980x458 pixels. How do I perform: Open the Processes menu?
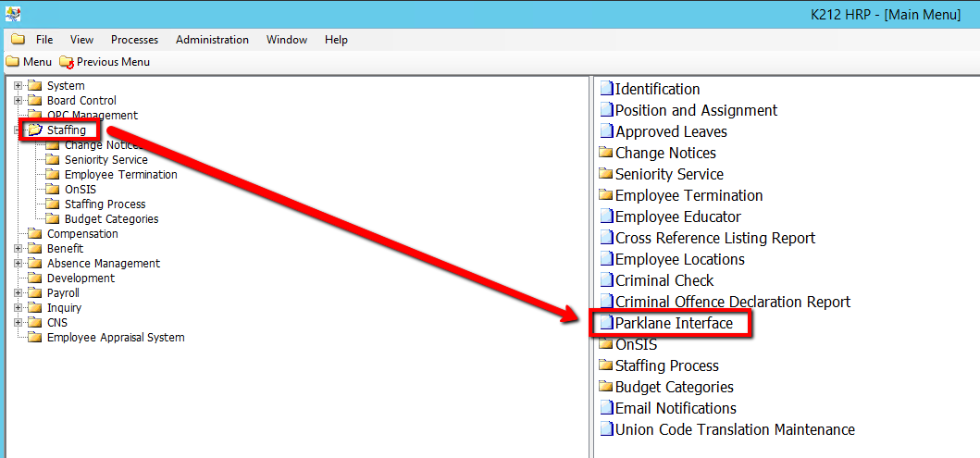coord(134,40)
